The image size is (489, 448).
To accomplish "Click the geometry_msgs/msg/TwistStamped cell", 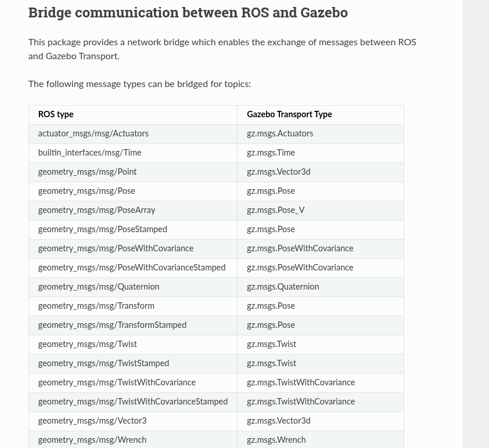I will 103,363.
